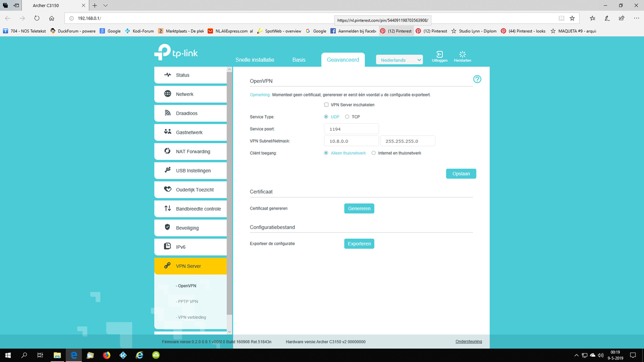
Task: Click the VPN Server link icon
Action: (168, 266)
